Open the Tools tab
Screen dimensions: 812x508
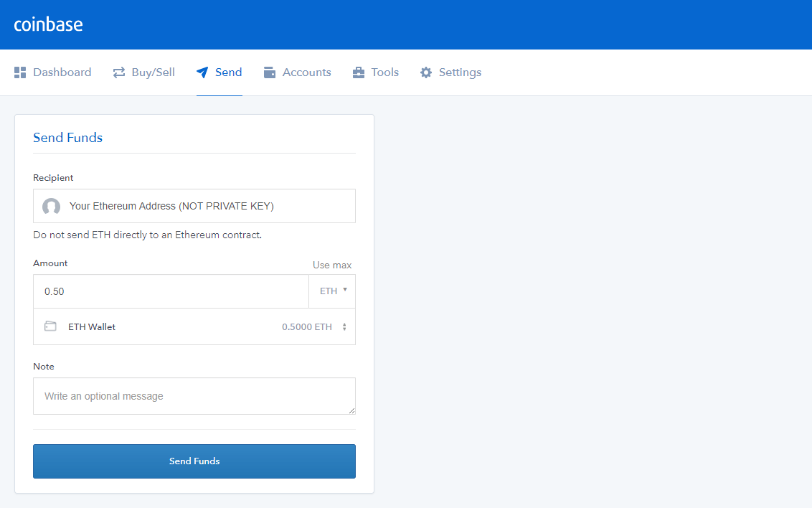click(375, 72)
